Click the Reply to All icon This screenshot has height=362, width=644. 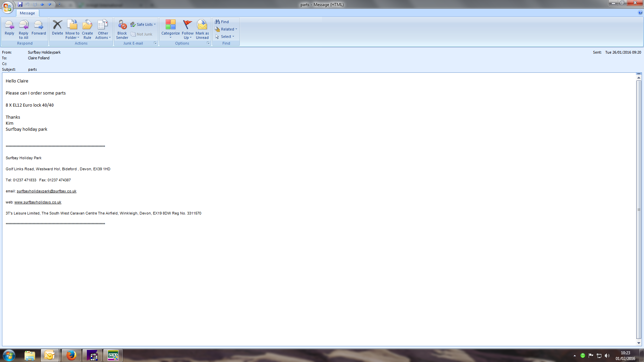tap(23, 29)
